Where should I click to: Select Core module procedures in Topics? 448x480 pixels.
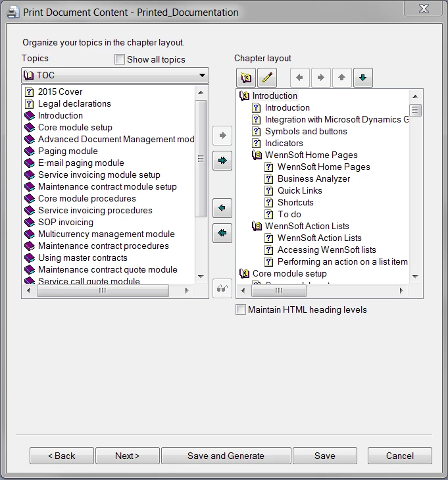(x=87, y=198)
